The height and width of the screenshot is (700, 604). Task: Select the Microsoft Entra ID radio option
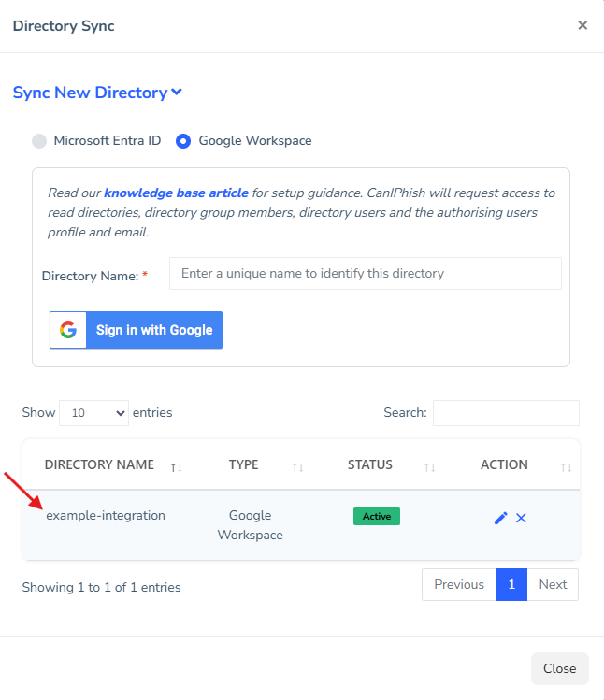click(x=39, y=141)
